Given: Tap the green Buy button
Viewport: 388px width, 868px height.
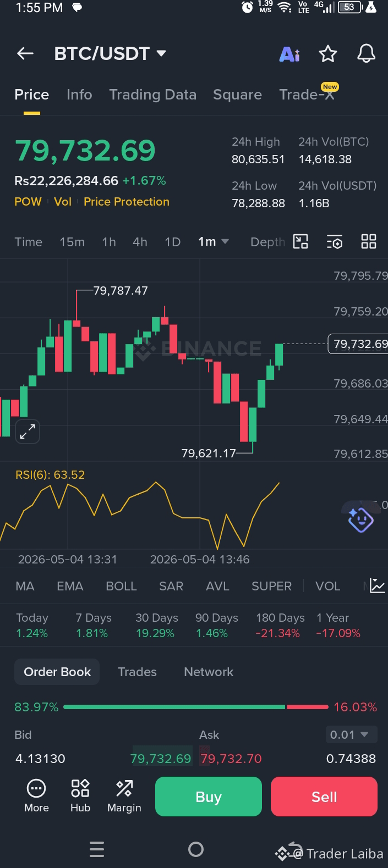Looking at the screenshot, I should pyautogui.click(x=209, y=797).
